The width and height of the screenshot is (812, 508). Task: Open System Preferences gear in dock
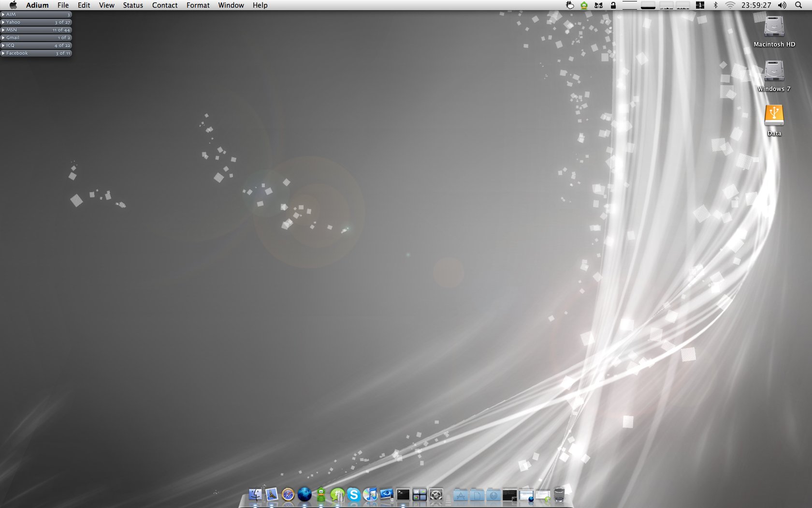coord(436,494)
